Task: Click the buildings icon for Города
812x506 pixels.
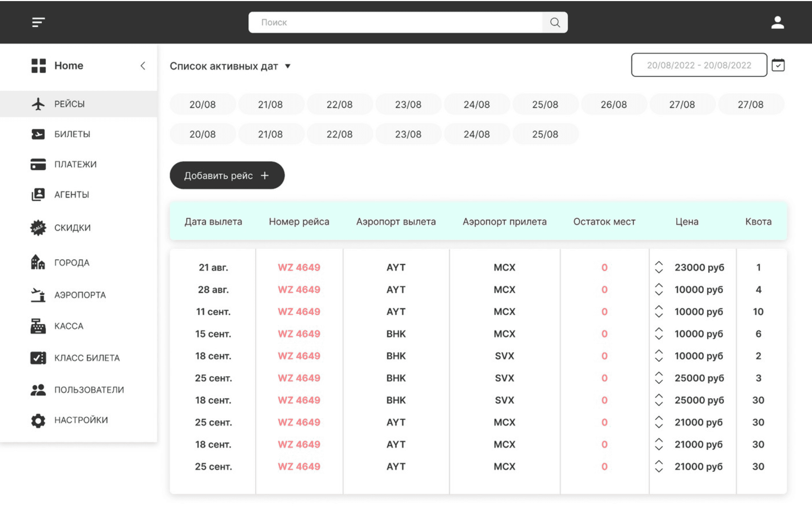Action: (x=38, y=262)
